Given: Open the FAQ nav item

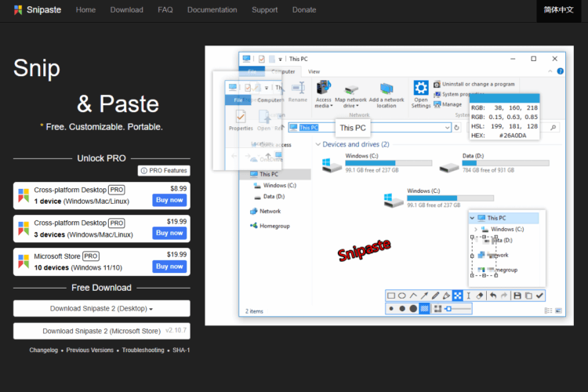Looking at the screenshot, I should (165, 9).
